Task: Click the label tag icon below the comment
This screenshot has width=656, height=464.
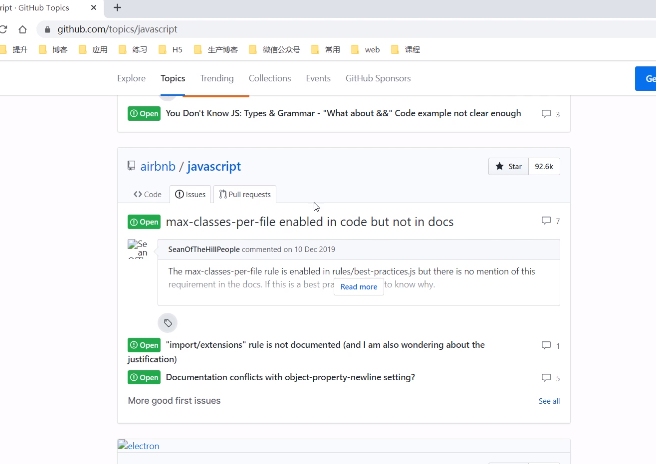Action: (168, 323)
